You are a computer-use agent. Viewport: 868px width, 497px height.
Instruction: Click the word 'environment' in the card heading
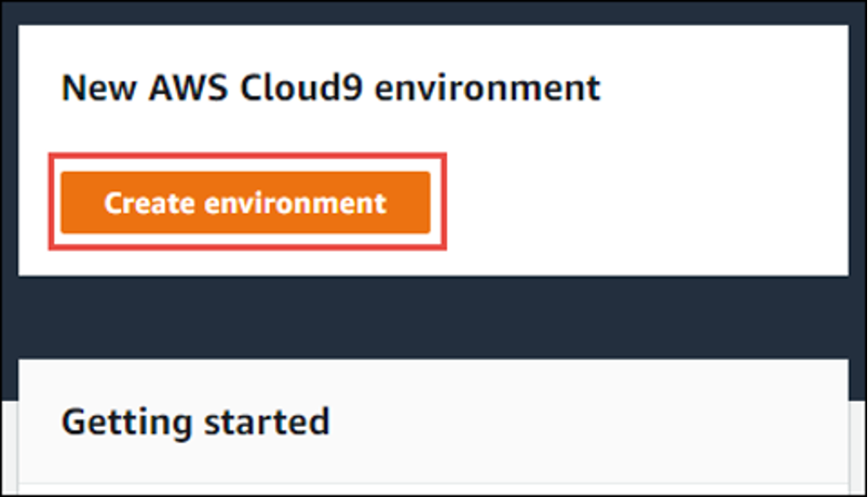tap(487, 88)
